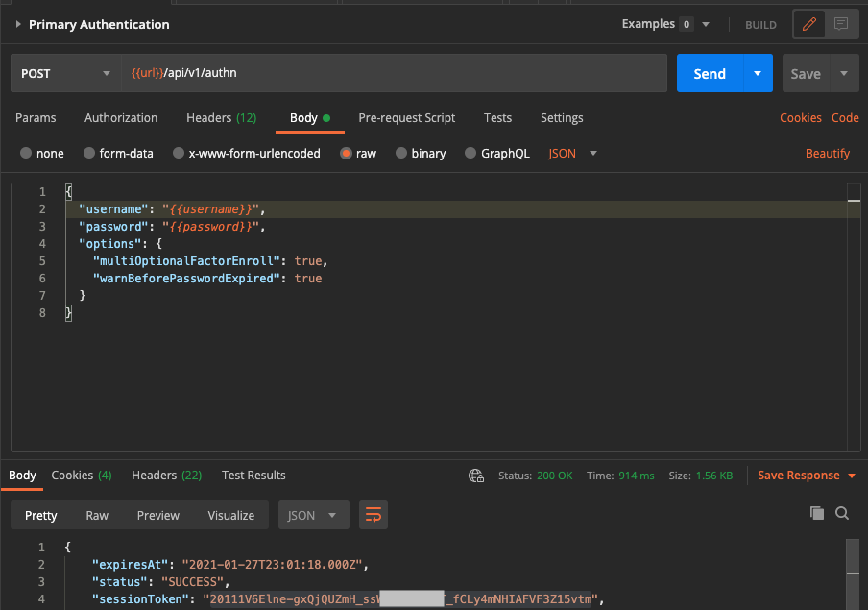Switch to the Params tab
Viewport: 868px width, 610px height.
[x=36, y=118]
